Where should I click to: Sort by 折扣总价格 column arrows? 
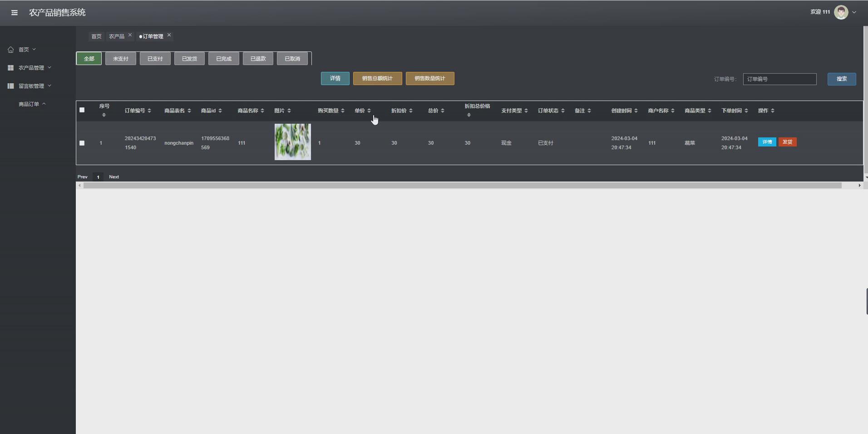[x=469, y=115]
